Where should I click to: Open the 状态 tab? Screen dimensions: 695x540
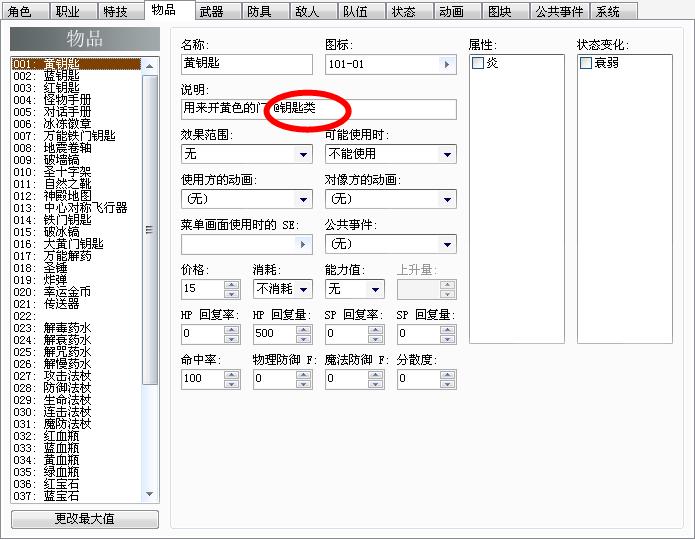coord(408,11)
